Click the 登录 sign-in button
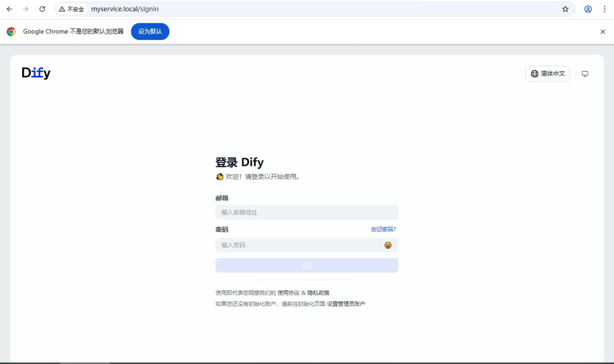Image resolution: width=614 pixels, height=364 pixels. [306, 265]
